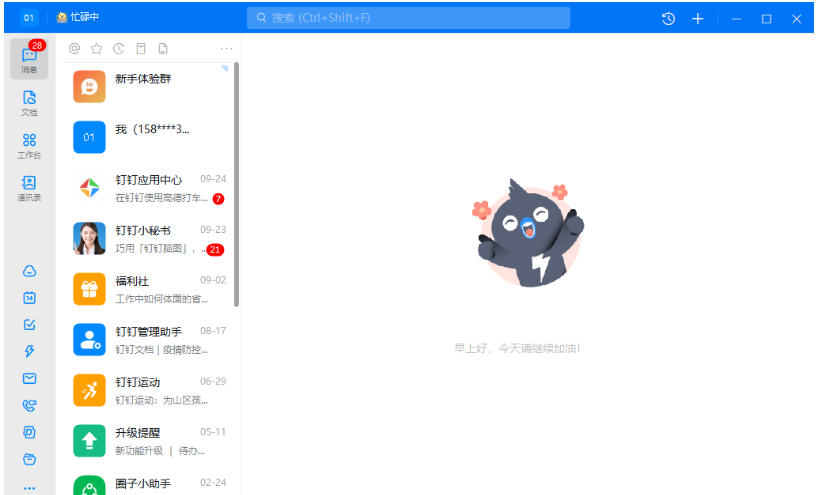Open the history clock icon in title bar
Image resolution: width=816 pixels, height=495 pixels.
668,19
